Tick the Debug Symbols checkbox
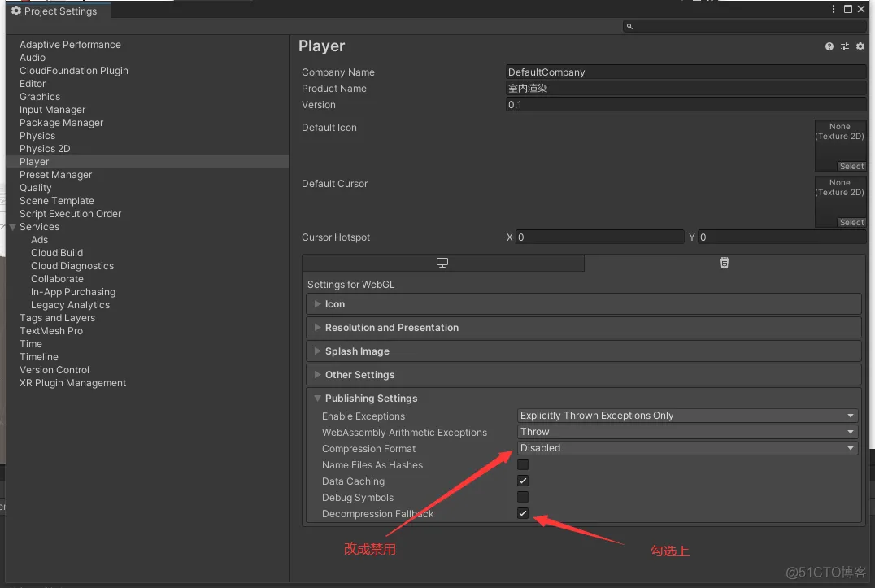This screenshot has height=588, width=875. pos(523,497)
